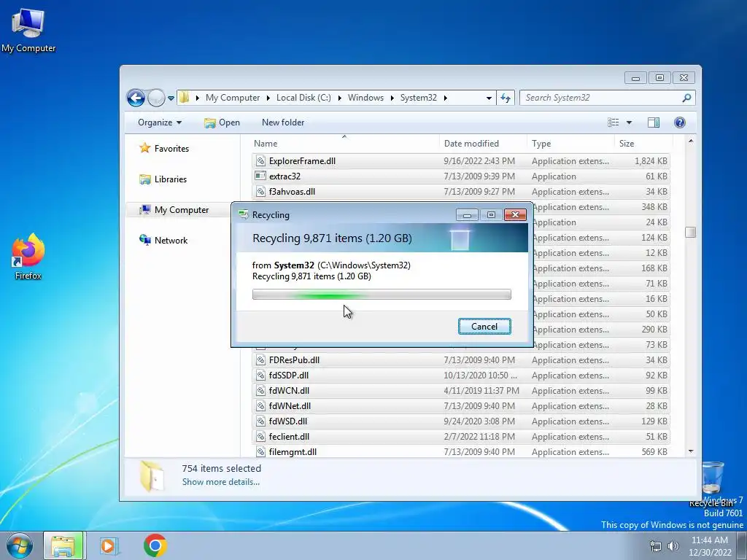Launch Google Chrome from taskbar
The image size is (747, 560).
click(x=155, y=545)
